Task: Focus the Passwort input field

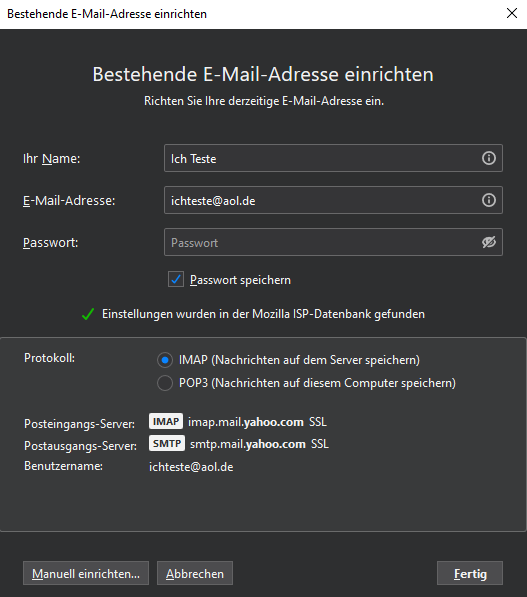Action: click(333, 242)
